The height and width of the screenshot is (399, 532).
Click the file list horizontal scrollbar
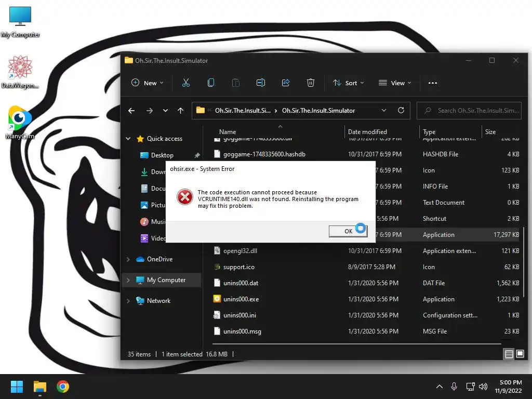(357, 344)
